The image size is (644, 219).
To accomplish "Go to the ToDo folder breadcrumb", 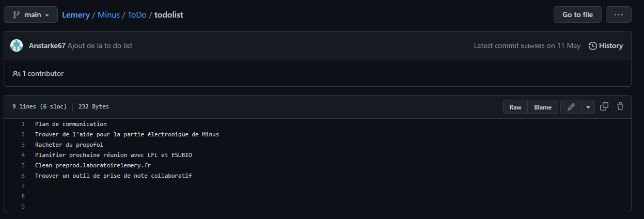I will tap(137, 15).
